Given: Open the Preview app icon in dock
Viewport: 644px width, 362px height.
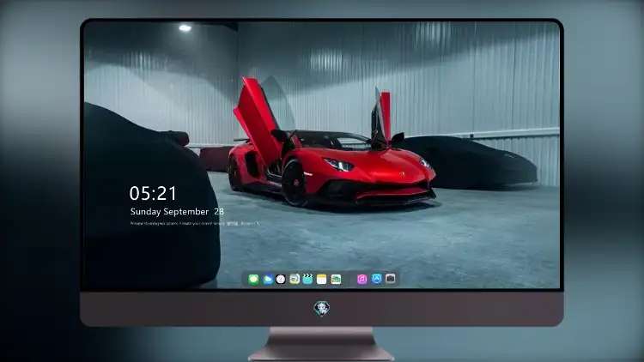Looking at the screenshot, I should (x=294, y=279).
